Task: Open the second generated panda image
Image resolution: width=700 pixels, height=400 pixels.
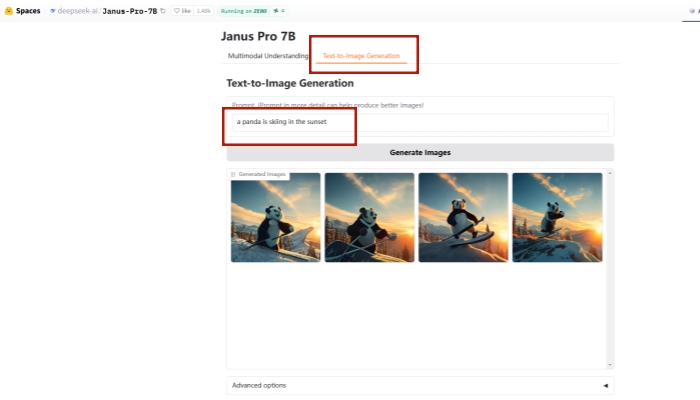Action: pyautogui.click(x=369, y=217)
